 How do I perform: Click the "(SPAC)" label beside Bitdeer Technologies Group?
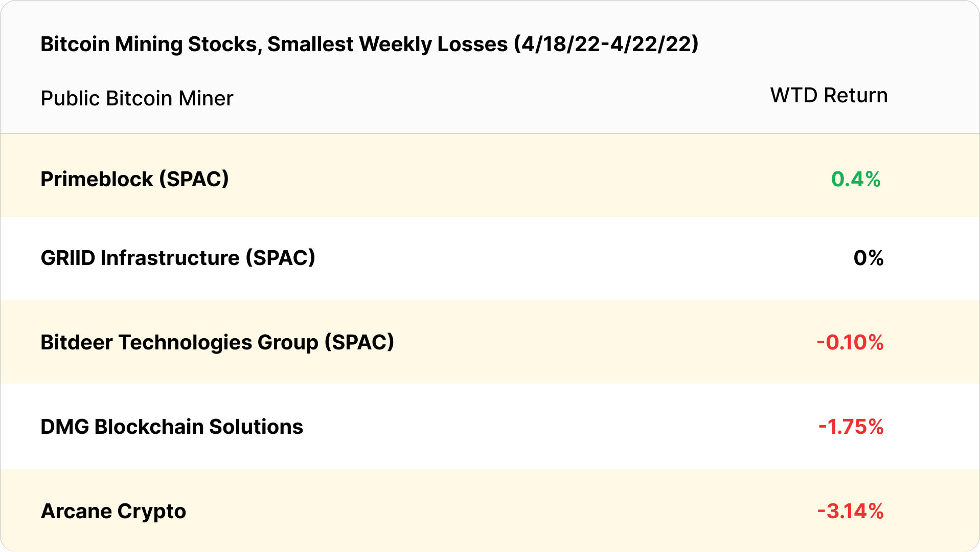click(359, 343)
